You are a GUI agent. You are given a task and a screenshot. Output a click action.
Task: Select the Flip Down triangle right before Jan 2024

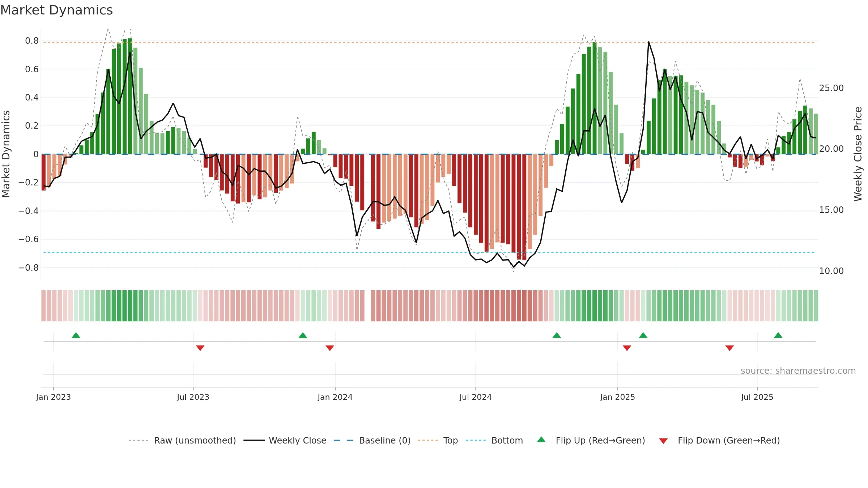coord(330,348)
